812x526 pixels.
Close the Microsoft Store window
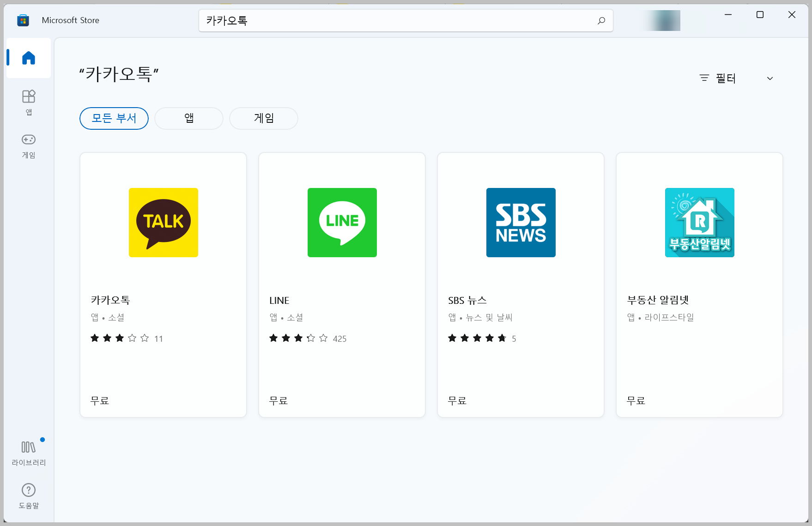click(x=792, y=15)
